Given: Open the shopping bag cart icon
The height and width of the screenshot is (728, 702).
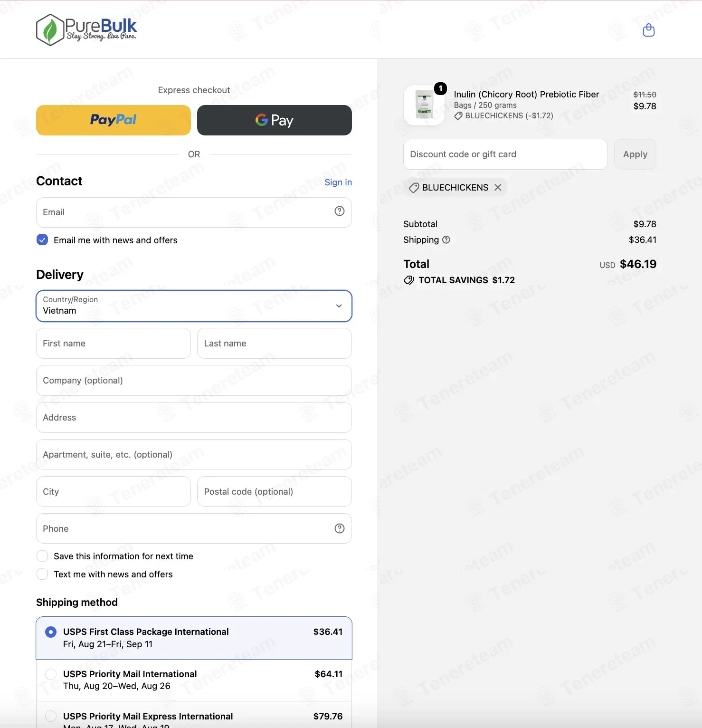Looking at the screenshot, I should coord(648,30).
